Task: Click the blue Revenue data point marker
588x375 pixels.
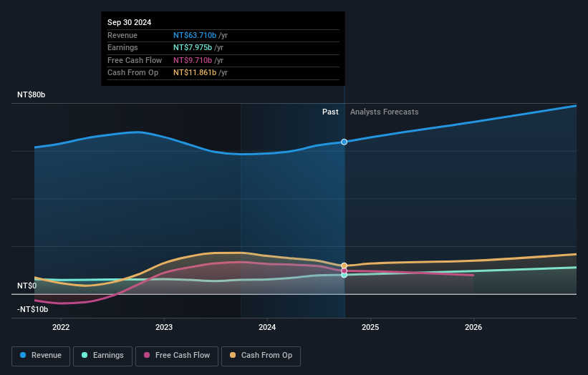Action: pos(344,142)
